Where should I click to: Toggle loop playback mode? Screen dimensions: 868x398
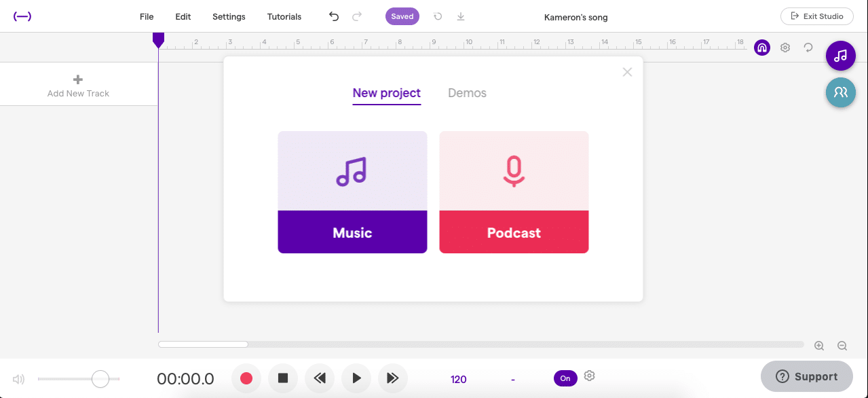click(x=808, y=48)
